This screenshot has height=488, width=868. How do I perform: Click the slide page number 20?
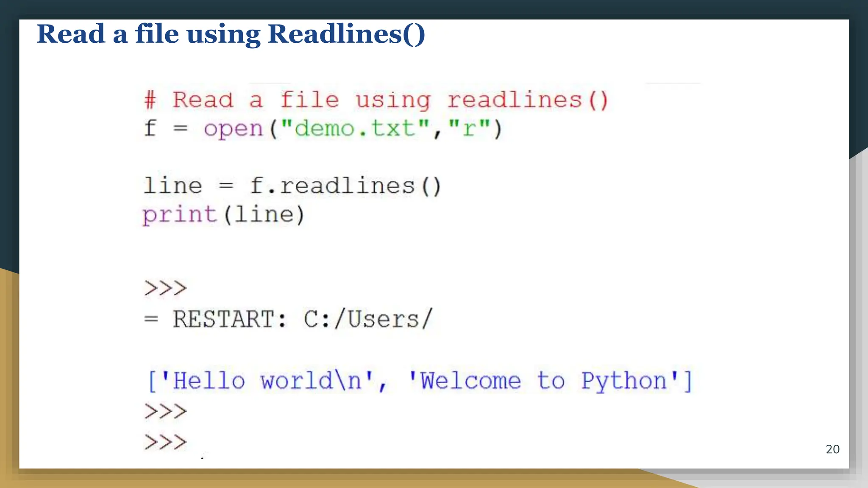point(832,449)
